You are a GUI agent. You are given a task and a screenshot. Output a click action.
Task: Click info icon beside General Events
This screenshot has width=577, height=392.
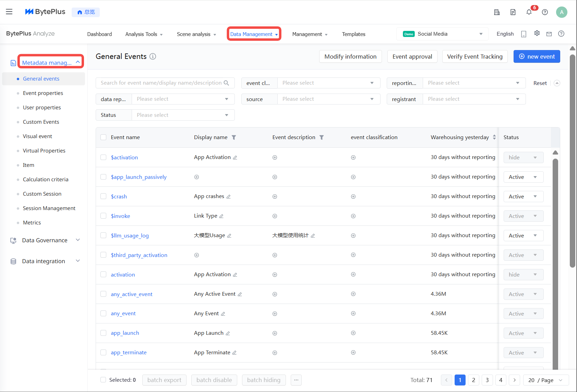tap(153, 57)
